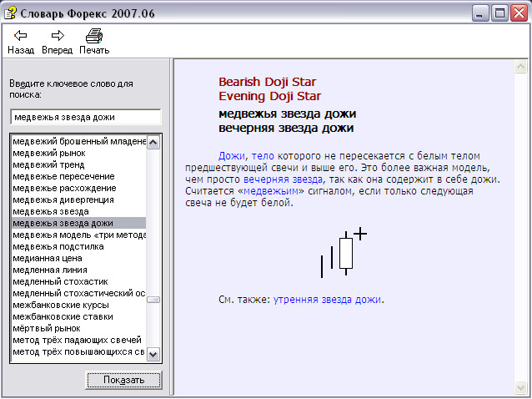Click the Показать button

pyautogui.click(x=123, y=380)
